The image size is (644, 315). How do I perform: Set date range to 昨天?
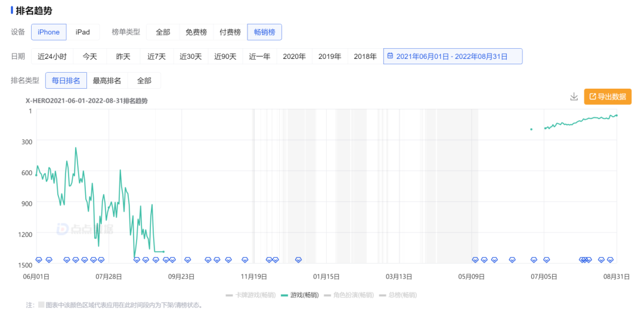tap(123, 57)
